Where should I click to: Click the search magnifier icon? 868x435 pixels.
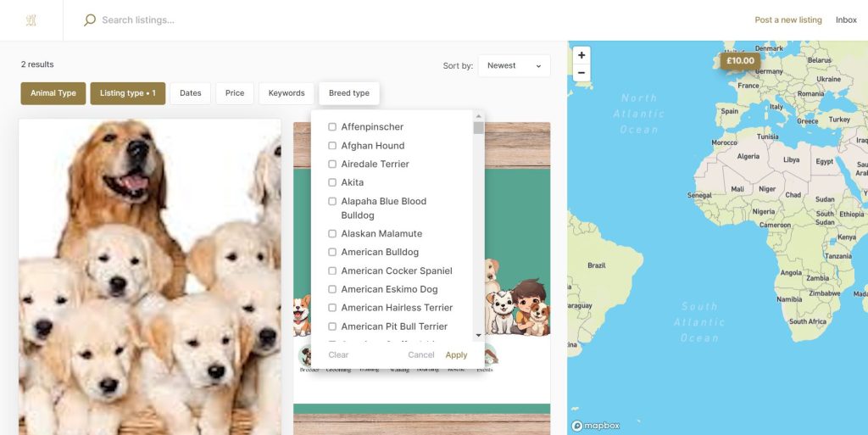click(90, 20)
